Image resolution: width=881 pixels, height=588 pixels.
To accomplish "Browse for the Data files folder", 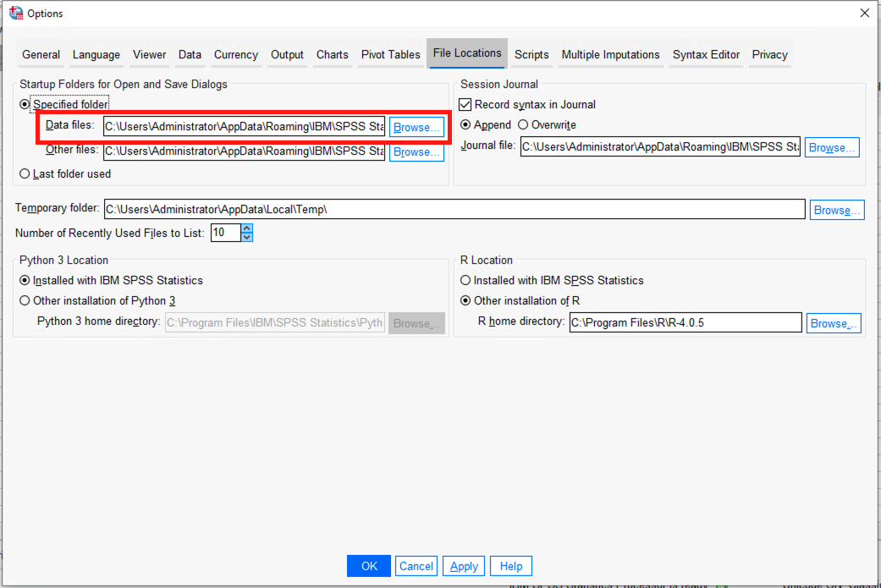I will point(416,127).
